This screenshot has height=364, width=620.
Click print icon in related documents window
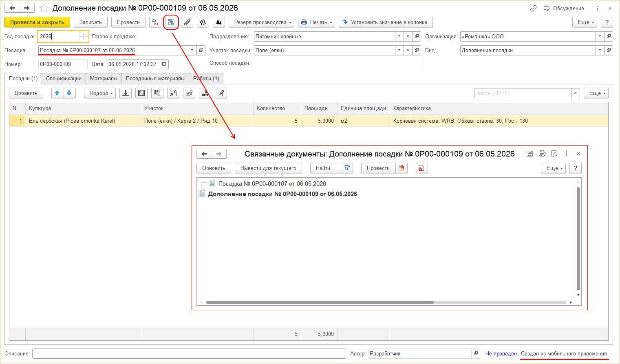pyautogui.click(x=542, y=154)
